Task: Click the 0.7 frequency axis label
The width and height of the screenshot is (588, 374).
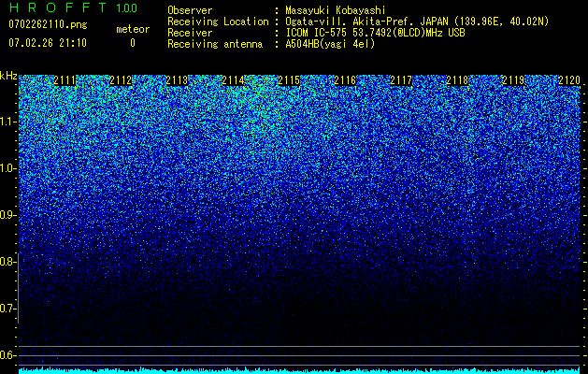Action: coord(7,309)
